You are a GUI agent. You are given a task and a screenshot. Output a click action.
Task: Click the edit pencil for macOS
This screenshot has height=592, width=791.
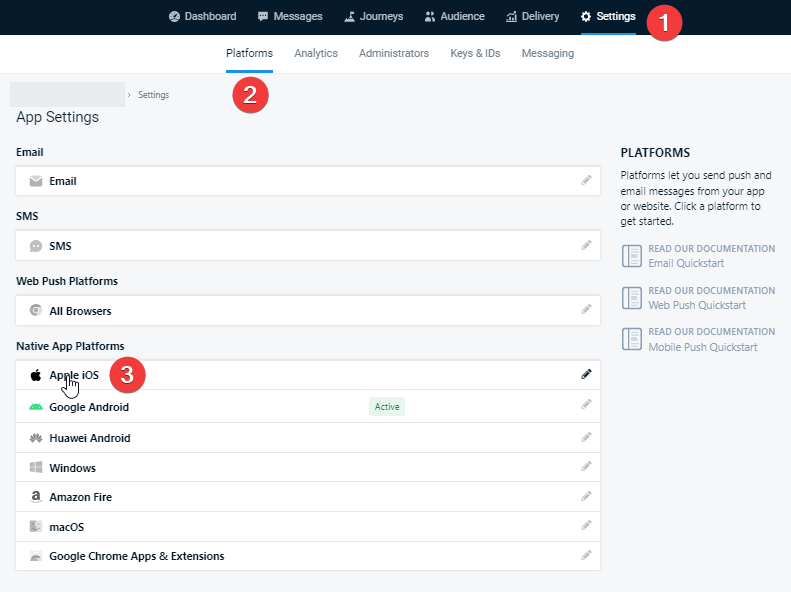[586, 526]
